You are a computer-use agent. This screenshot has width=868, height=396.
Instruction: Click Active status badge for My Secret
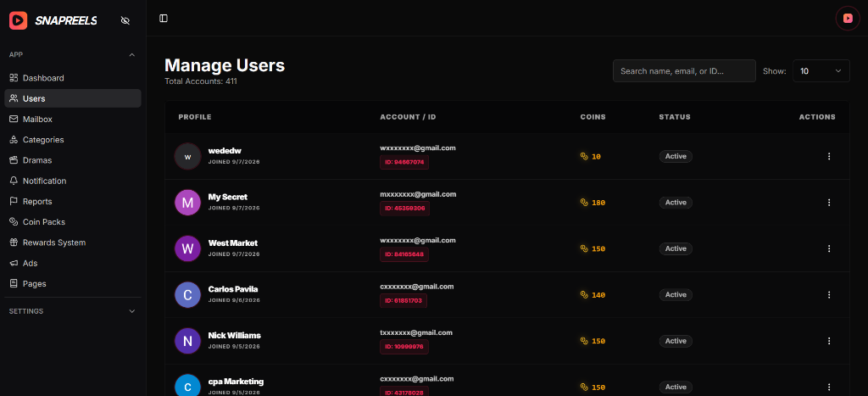tap(676, 202)
